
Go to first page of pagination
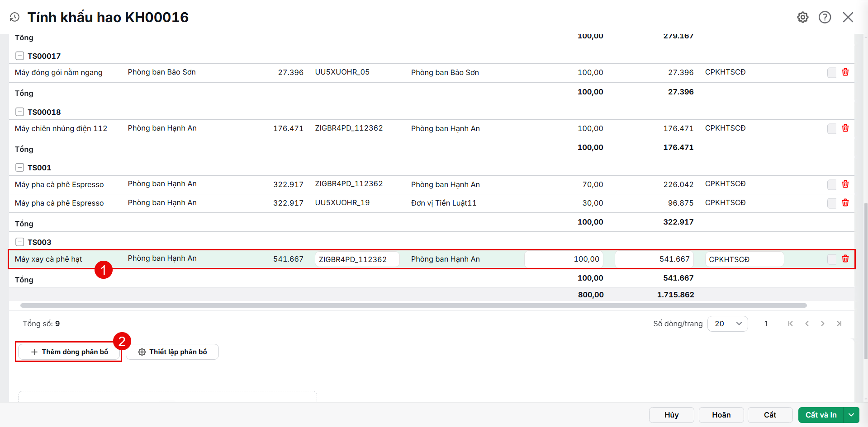click(790, 324)
